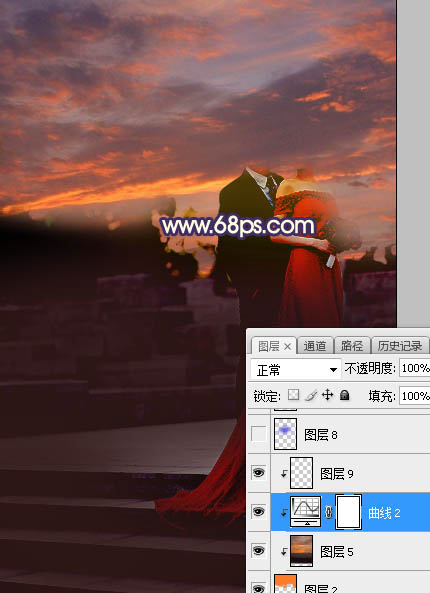This screenshot has height=593, width=430.
Task: Switch to the 通道 (Channels) tab
Action: 315,346
